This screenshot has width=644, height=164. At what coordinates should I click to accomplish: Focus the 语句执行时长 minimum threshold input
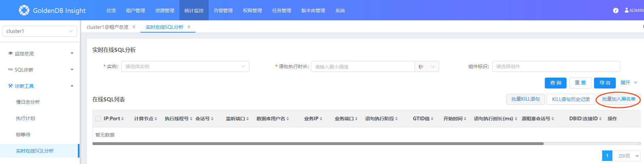363,66
